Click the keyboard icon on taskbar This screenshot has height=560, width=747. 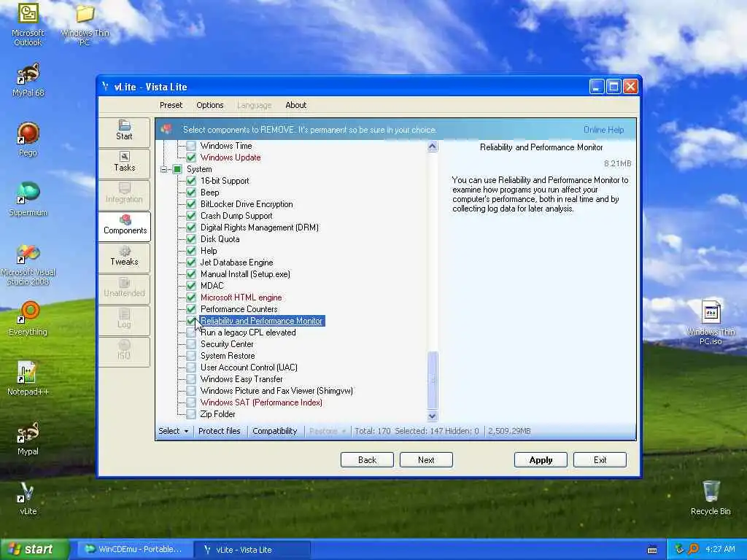652,550
